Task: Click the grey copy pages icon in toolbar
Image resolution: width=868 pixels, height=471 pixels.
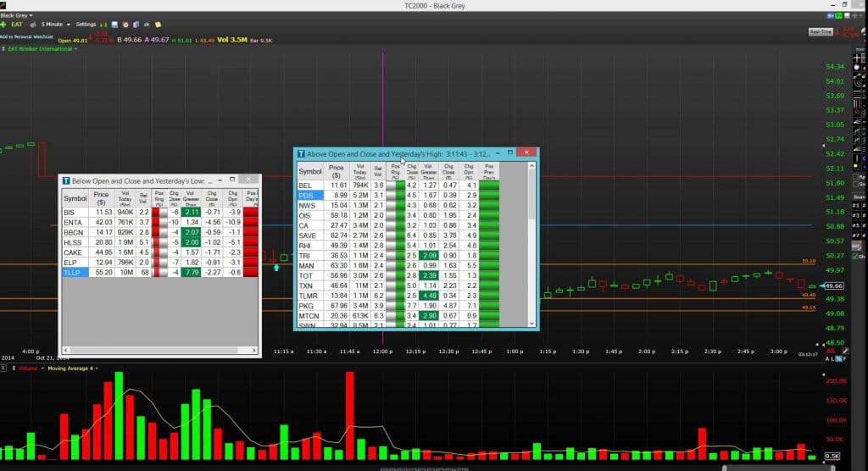Action: click(x=136, y=25)
